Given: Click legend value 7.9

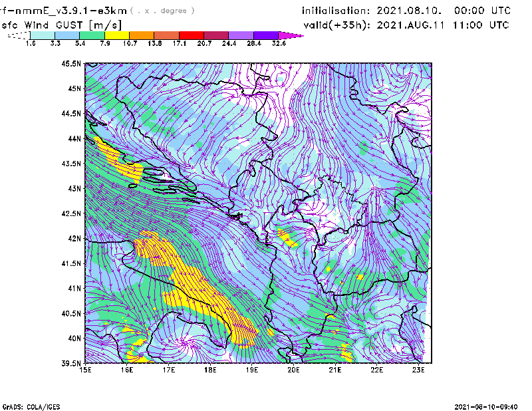Looking at the screenshot, I should 105,43.
